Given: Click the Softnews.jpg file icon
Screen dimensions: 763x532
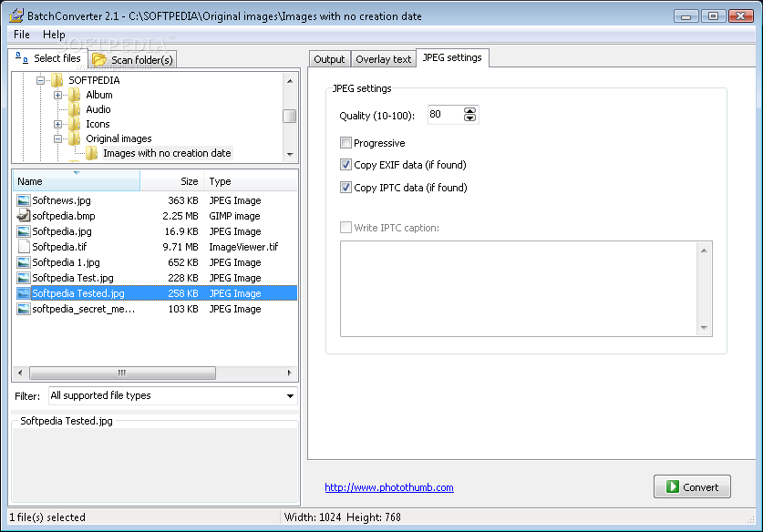Looking at the screenshot, I should pyautogui.click(x=24, y=200).
